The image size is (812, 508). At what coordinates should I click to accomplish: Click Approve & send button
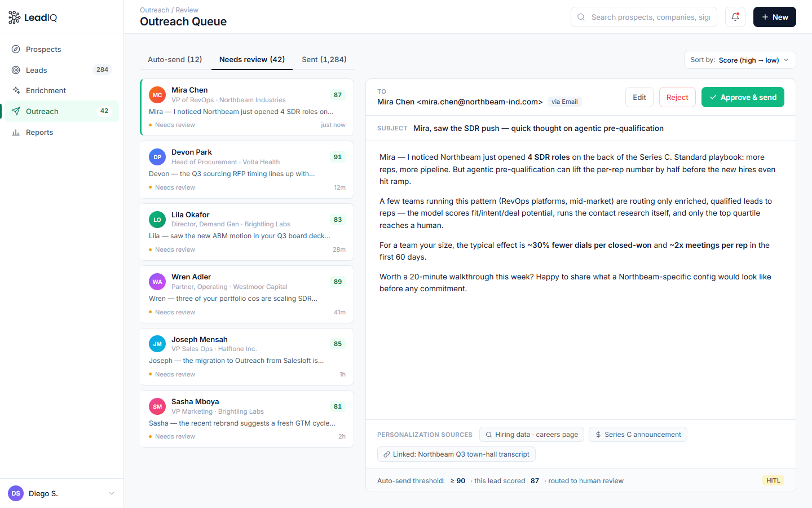coord(743,97)
